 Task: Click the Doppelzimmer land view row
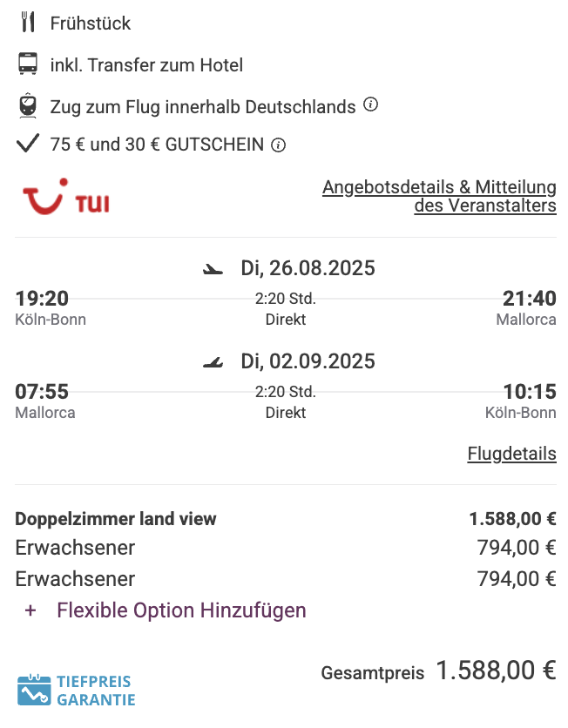point(286,519)
